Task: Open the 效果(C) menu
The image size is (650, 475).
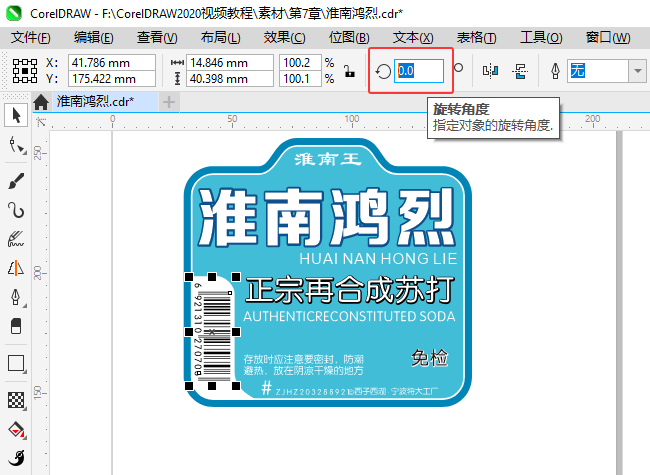Action: 284,38
